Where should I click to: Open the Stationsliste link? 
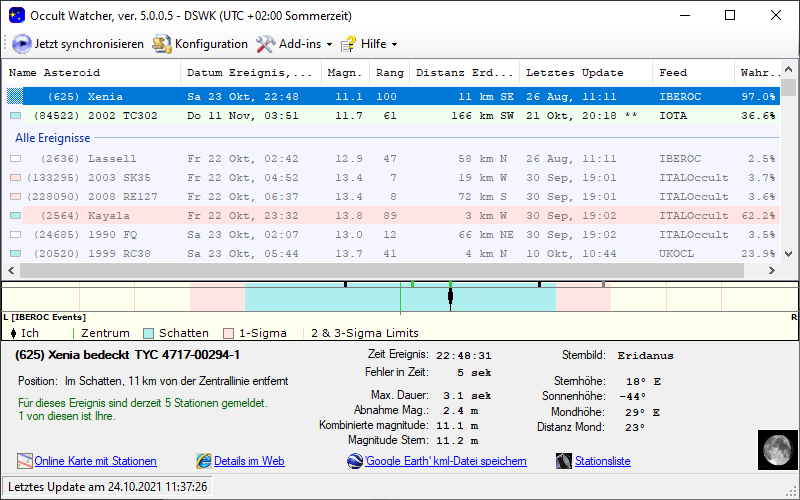pos(602,461)
